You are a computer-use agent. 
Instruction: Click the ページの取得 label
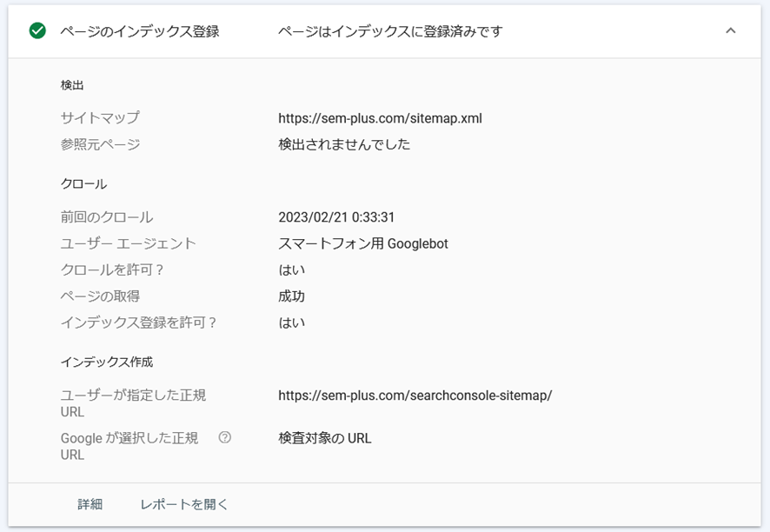click(x=100, y=296)
